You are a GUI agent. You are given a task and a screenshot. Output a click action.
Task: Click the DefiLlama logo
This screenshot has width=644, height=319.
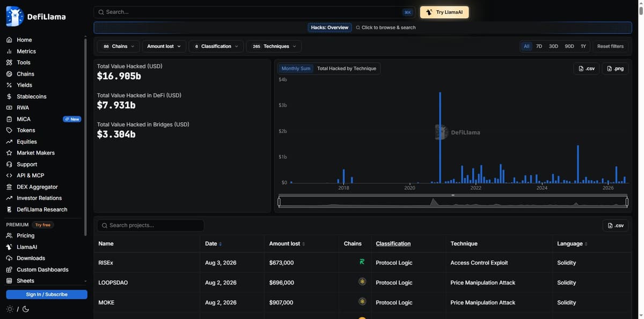[36, 16]
